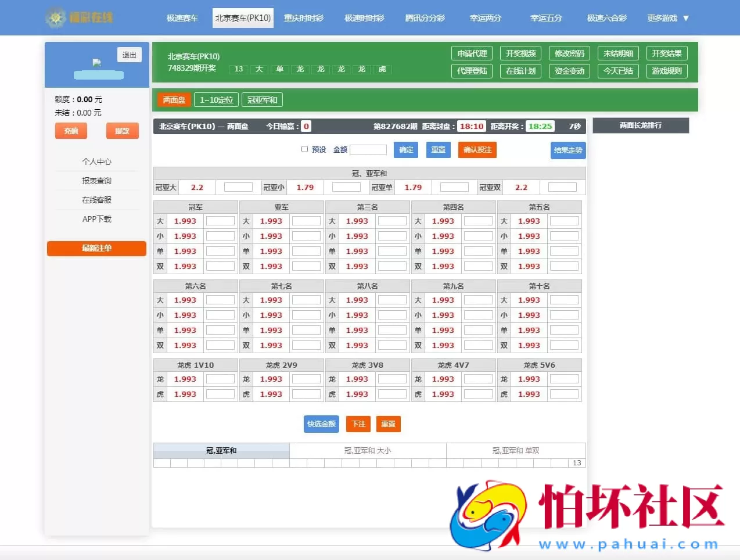Select the 1~10定位 betting tab
Screen dimensions: 740x560
pyautogui.click(x=216, y=99)
